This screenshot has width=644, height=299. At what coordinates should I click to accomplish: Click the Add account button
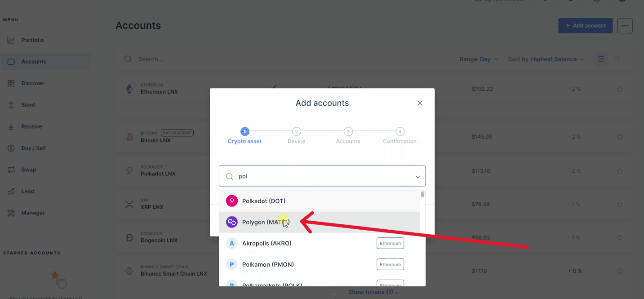[586, 26]
